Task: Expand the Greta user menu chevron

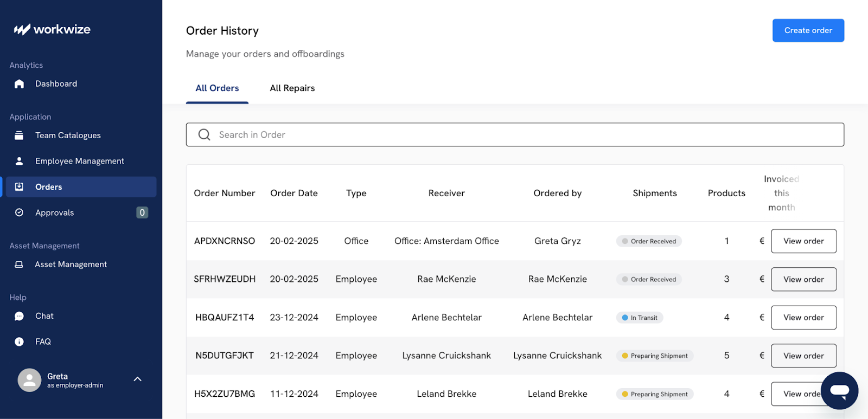Action: [x=138, y=379]
